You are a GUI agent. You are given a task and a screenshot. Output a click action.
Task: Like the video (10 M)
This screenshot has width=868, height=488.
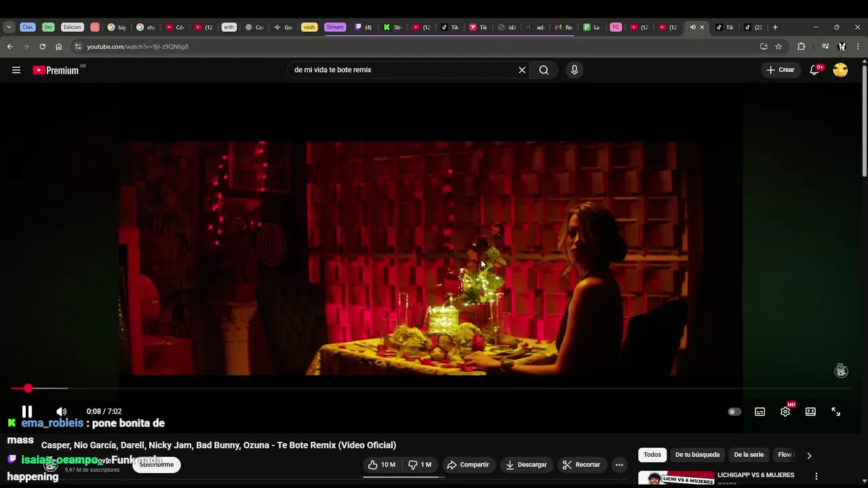(382, 465)
